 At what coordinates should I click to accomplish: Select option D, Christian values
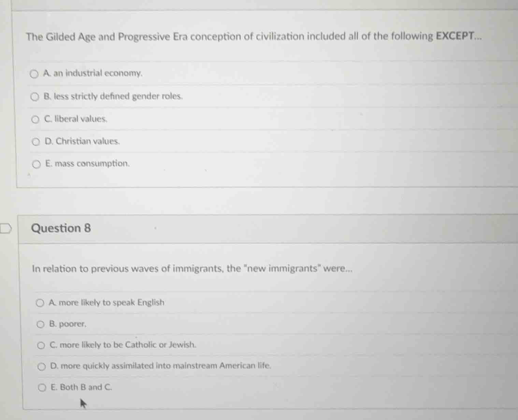click(36, 141)
